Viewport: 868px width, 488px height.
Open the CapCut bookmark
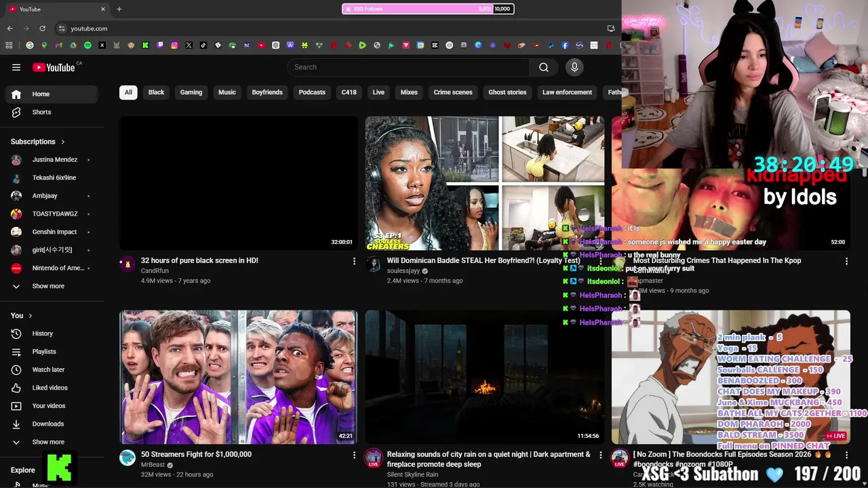point(435,45)
